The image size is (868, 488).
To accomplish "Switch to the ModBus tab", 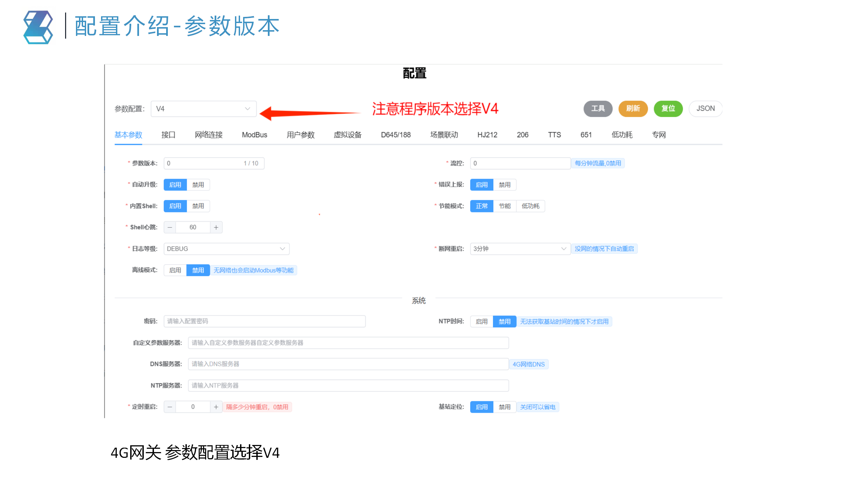I will [x=254, y=135].
